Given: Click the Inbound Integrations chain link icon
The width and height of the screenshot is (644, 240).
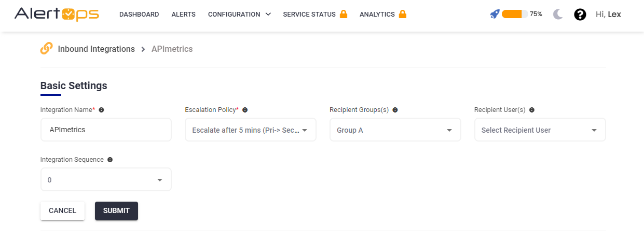Looking at the screenshot, I should pyautogui.click(x=47, y=49).
